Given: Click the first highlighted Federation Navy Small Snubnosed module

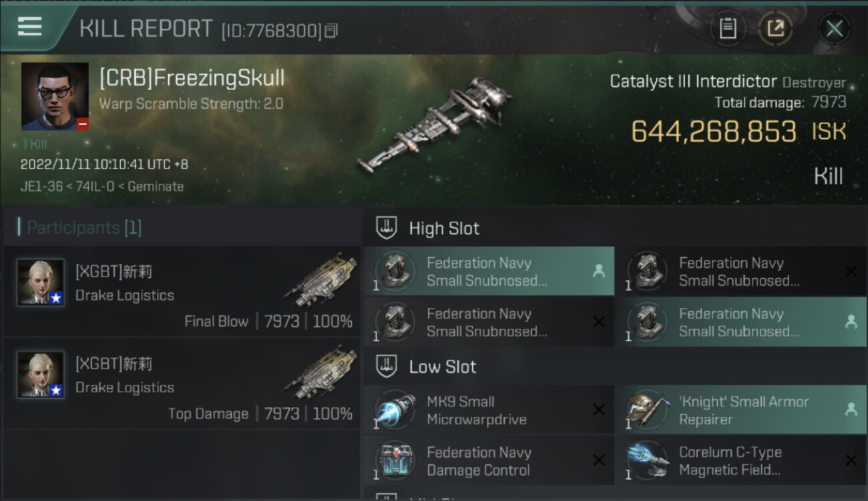Looking at the screenshot, I should [489, 271].
